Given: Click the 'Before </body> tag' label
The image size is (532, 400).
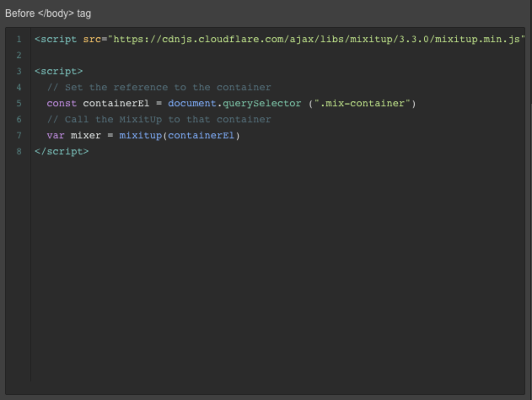Looking at the screenshot, I should [x=48, y=14].
